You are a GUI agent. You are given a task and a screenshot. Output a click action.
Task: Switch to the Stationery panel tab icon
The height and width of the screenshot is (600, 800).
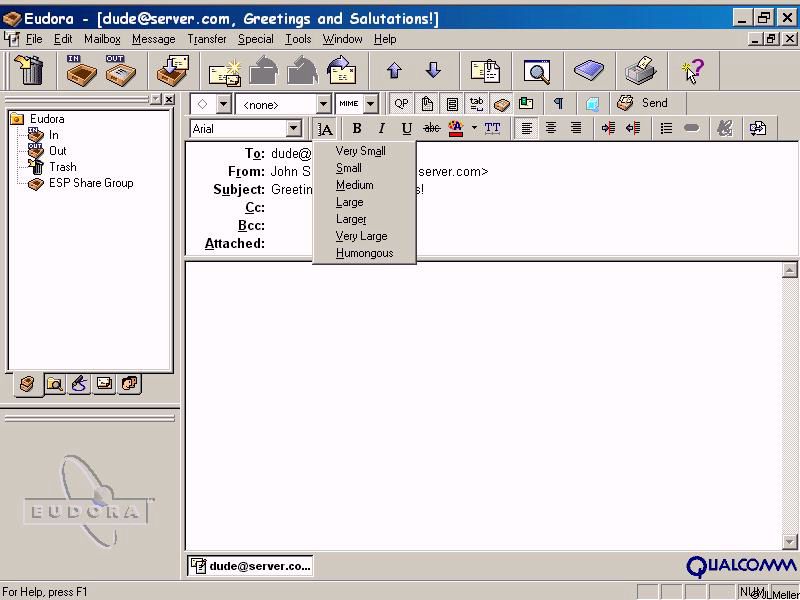pos(104,384)
